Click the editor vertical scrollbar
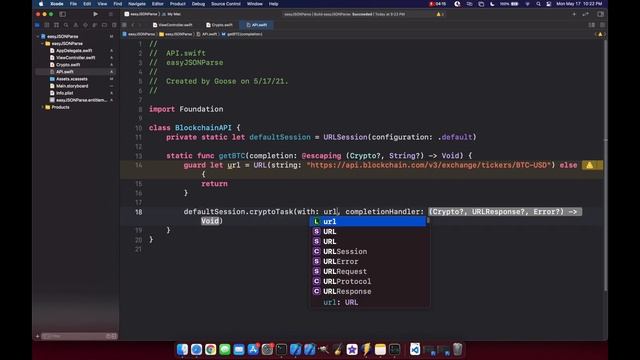The height and width of the screenshot is (360, 640). coord(605,165)
